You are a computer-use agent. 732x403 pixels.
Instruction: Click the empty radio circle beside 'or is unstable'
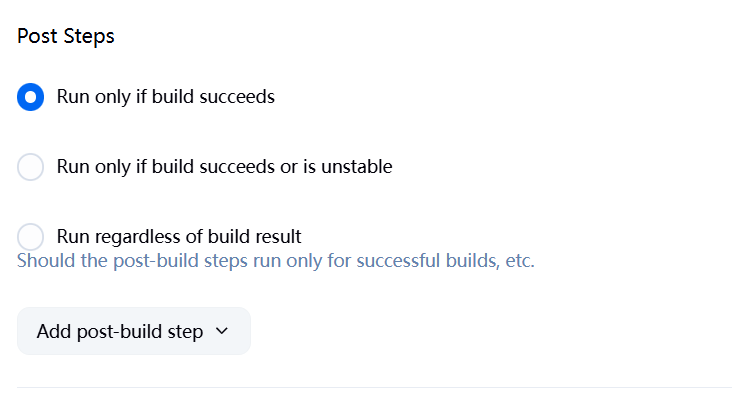tap(31, 167)
